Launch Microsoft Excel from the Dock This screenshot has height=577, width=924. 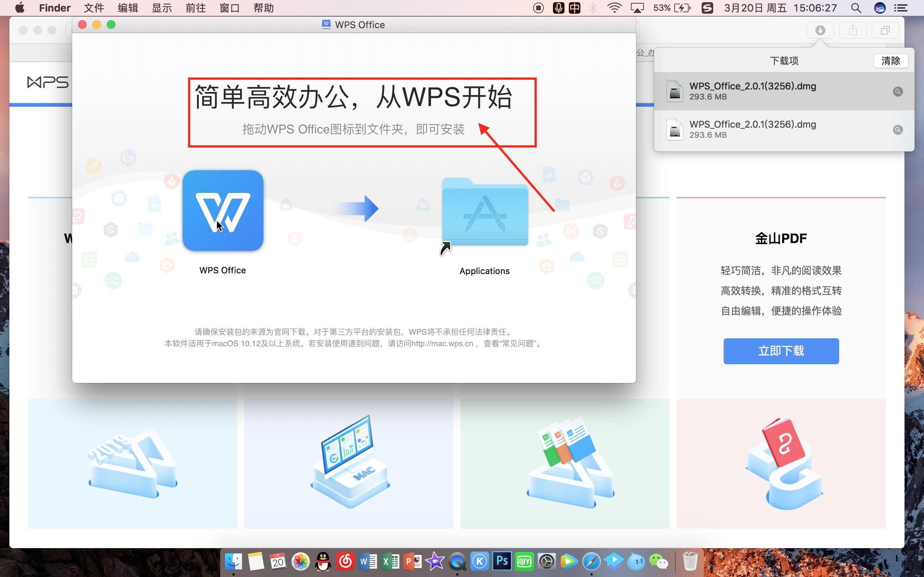coord(390,561)
